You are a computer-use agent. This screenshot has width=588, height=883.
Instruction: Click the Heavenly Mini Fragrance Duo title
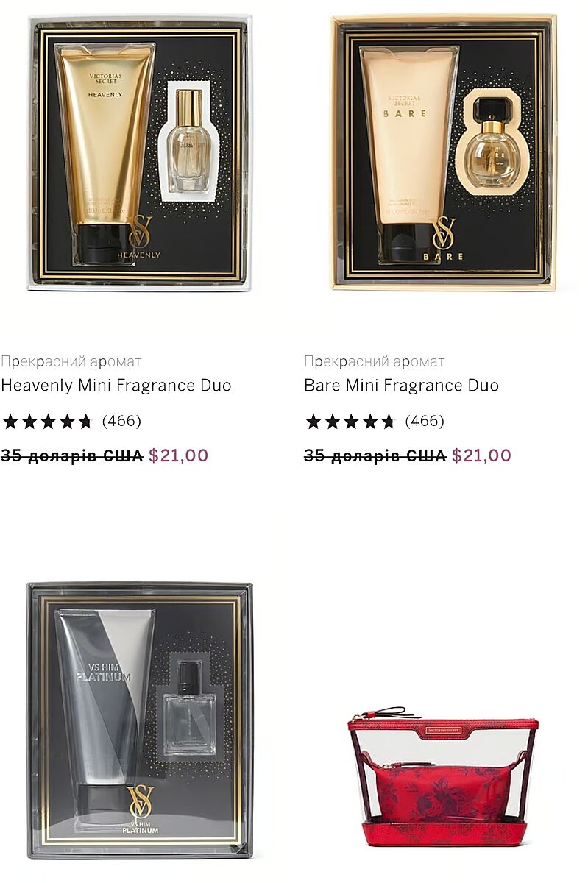tap(116, 386)
